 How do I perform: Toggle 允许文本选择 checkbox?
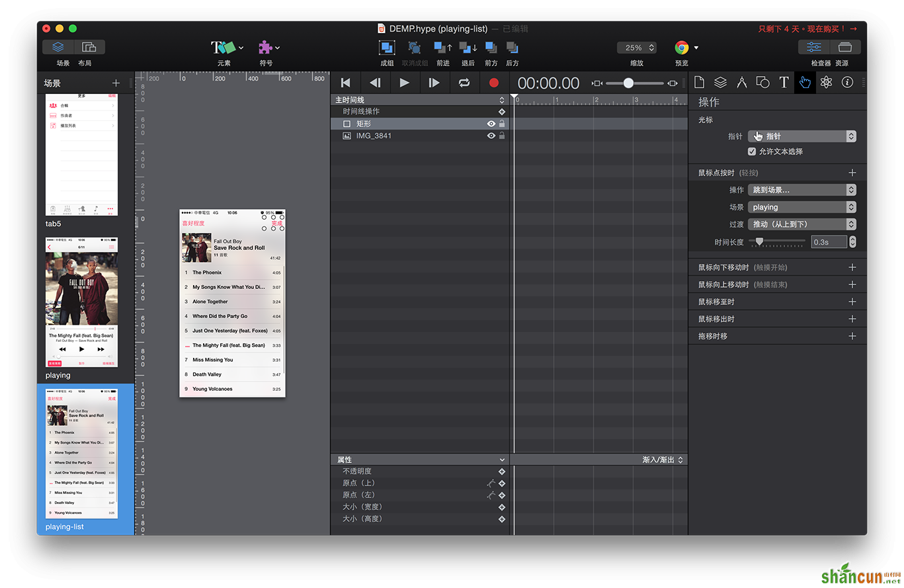[x=752, y=151]
